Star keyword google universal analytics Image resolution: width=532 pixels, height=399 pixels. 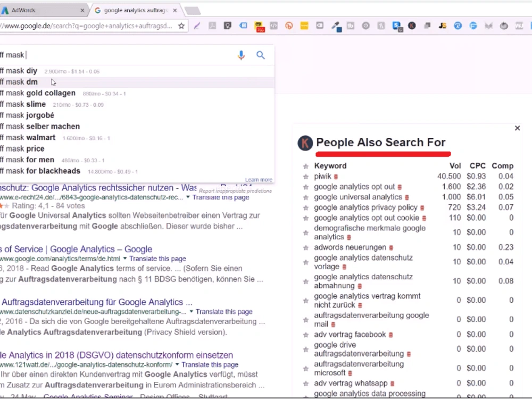[x=306, y=197]
